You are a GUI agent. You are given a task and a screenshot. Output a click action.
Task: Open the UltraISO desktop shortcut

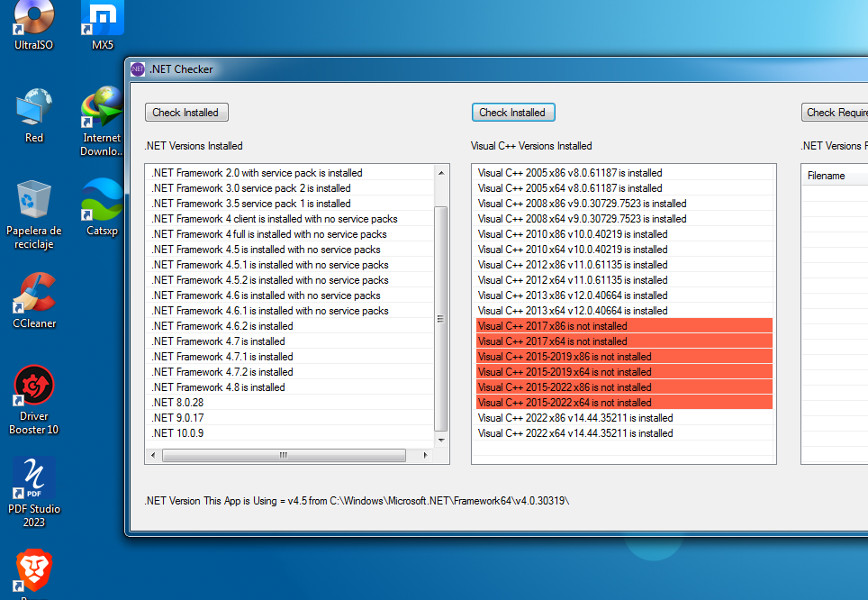(x=34, y=25)
